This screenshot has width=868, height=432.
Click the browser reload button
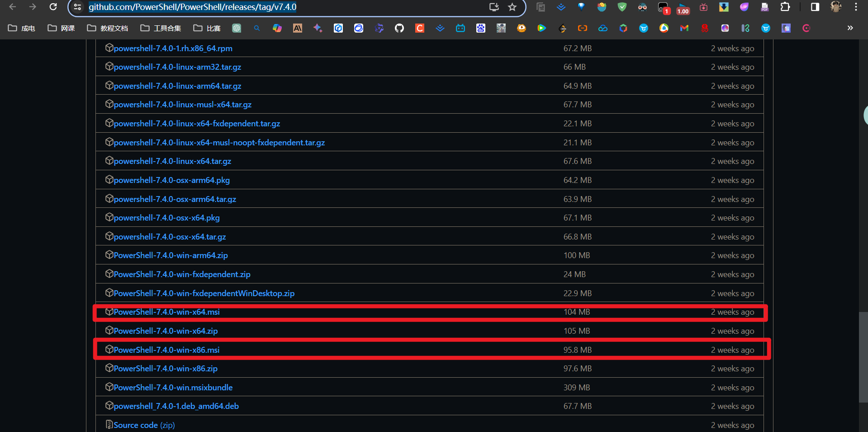(x=53, y=7)
